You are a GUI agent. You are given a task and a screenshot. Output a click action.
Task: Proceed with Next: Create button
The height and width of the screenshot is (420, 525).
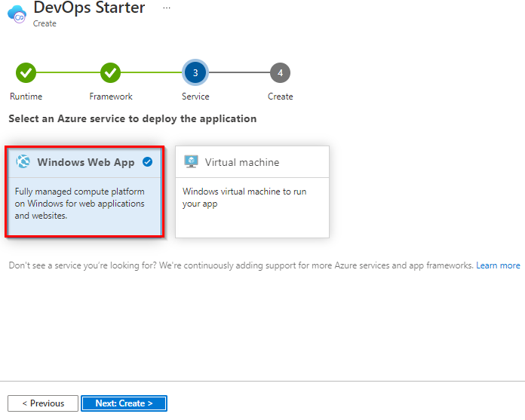(124, 403)
